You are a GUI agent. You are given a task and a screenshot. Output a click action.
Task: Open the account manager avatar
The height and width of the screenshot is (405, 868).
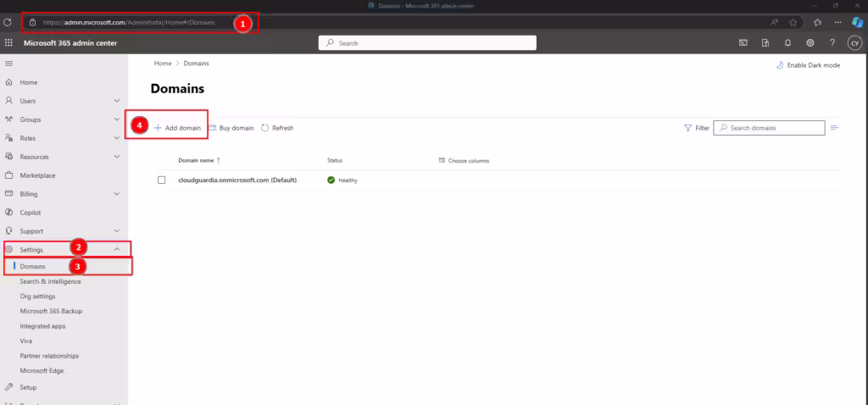tap(854, 42)
